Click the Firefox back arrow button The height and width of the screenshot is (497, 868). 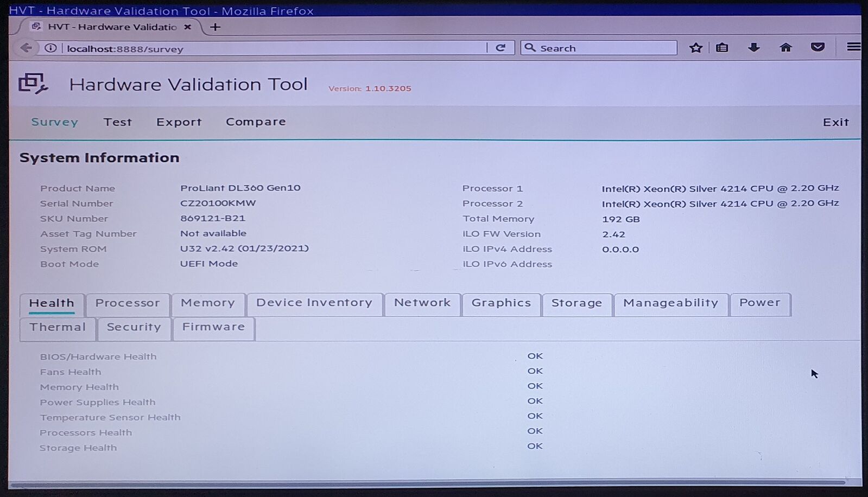[26, 48]
